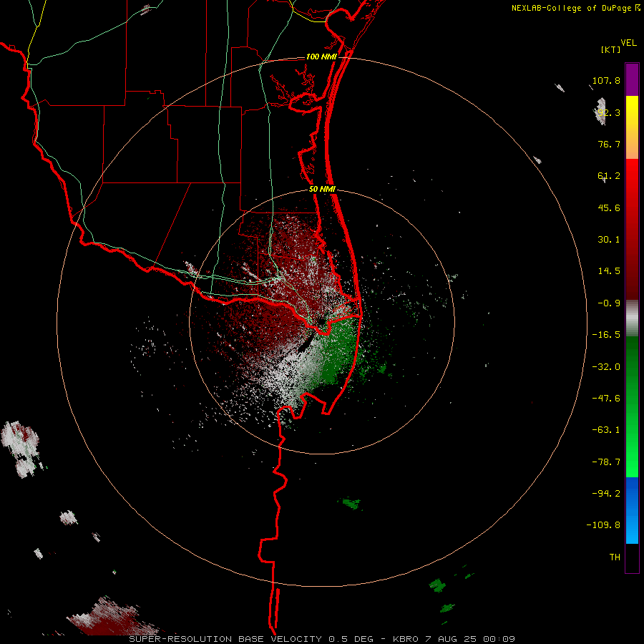
Task: Click the -32.0 legend value
Action: [x=606, y=367]
